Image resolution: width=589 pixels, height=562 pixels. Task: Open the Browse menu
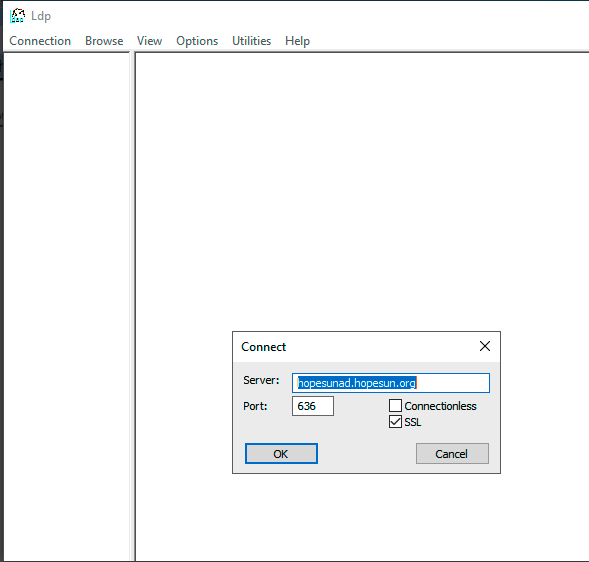pos(104,41)
